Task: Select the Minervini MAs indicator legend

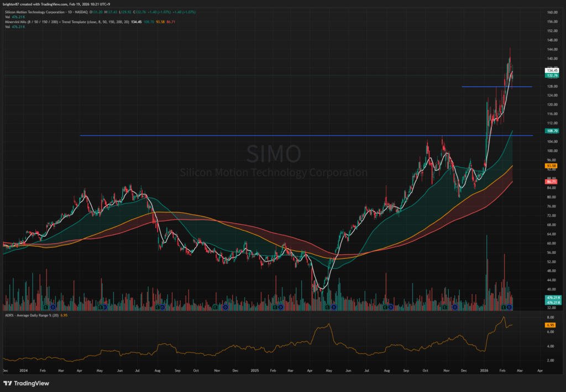Action: 66,22
